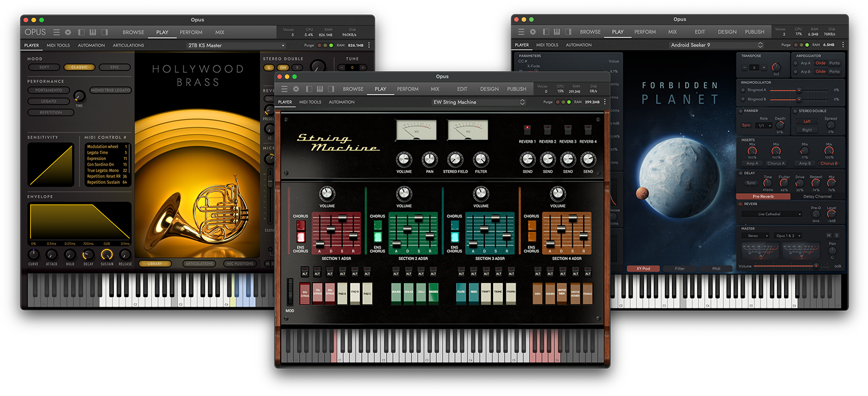Screen dimensions: 868x396
Task: Open the EW String Machine instrument selector
Action: tap(479, 102)
